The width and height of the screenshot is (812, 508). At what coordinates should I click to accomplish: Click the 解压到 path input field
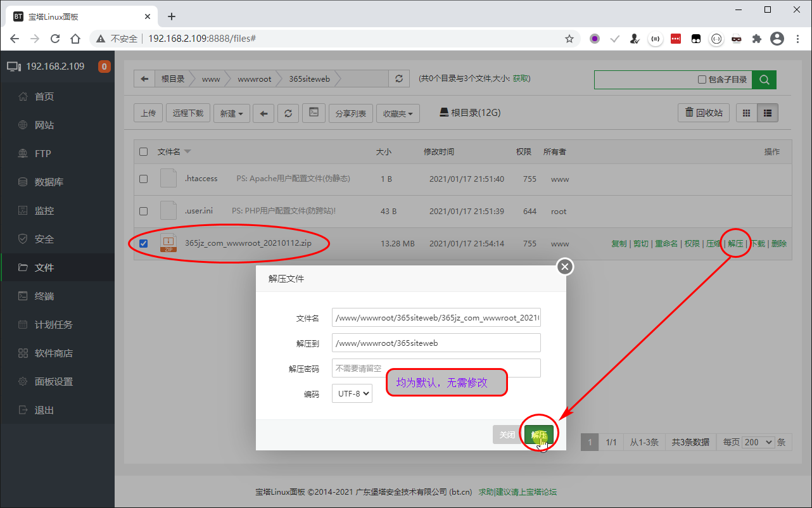coord(436,343)
